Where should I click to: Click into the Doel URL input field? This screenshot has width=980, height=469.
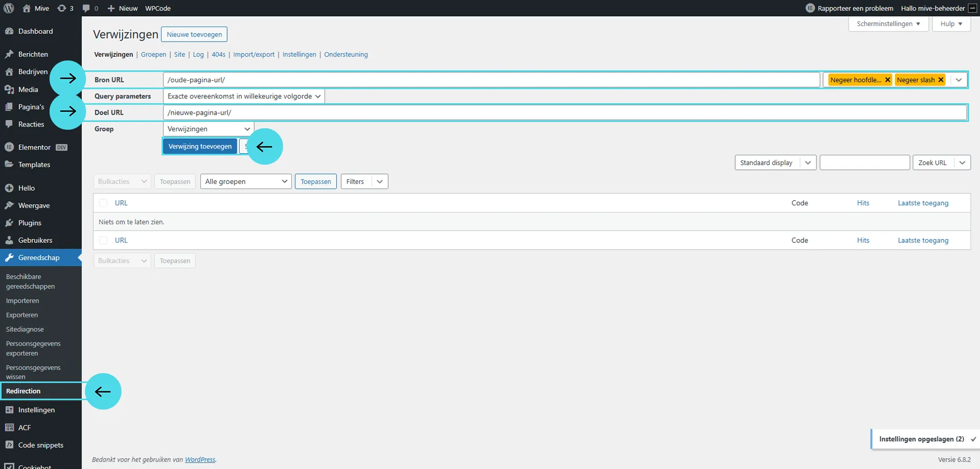(565, 113)
